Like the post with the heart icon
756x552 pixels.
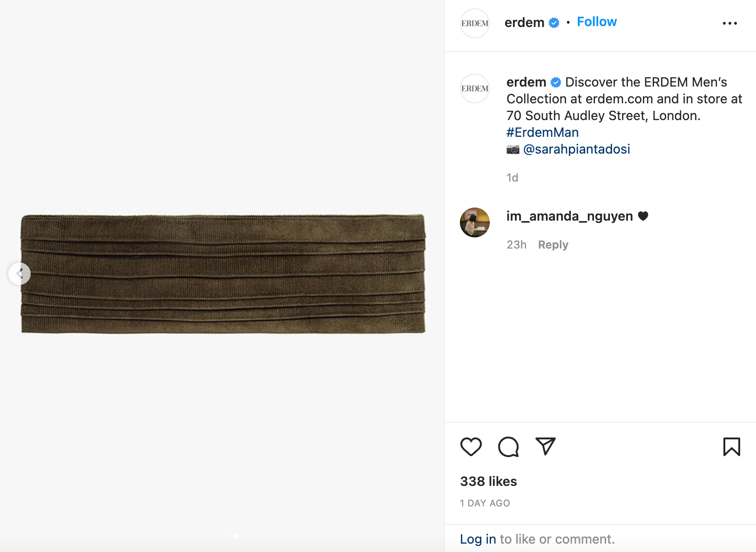471,447
